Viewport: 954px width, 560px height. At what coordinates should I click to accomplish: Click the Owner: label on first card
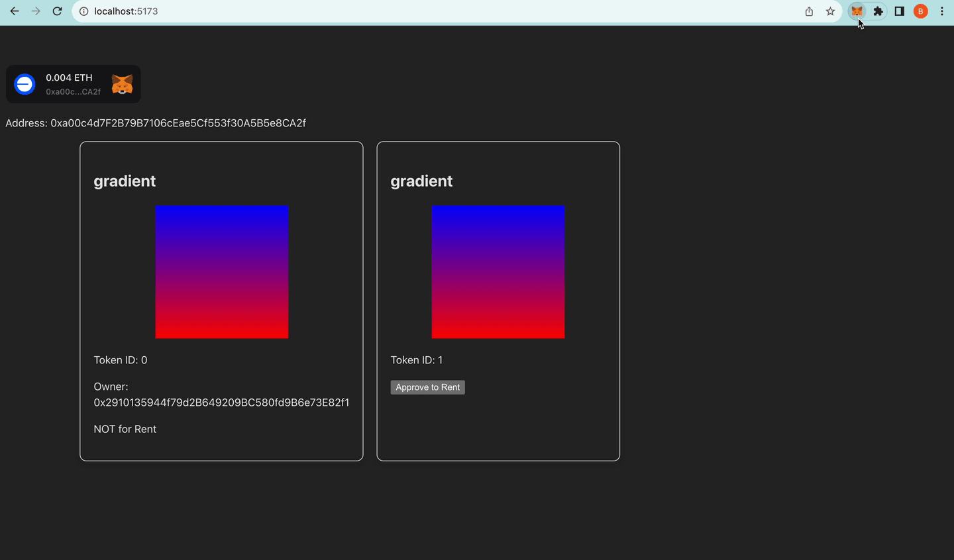pos(111,387)
